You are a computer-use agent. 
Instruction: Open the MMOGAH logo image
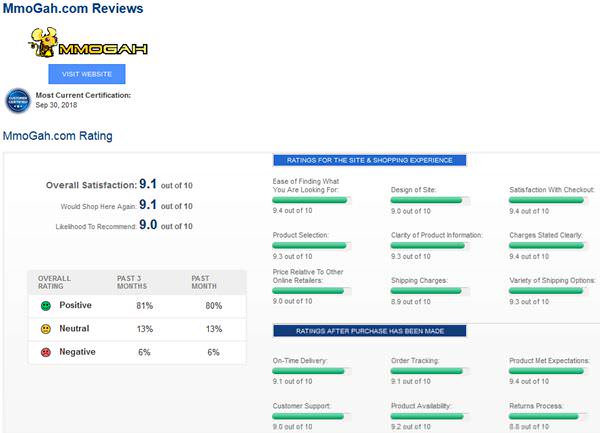point(88,42)
